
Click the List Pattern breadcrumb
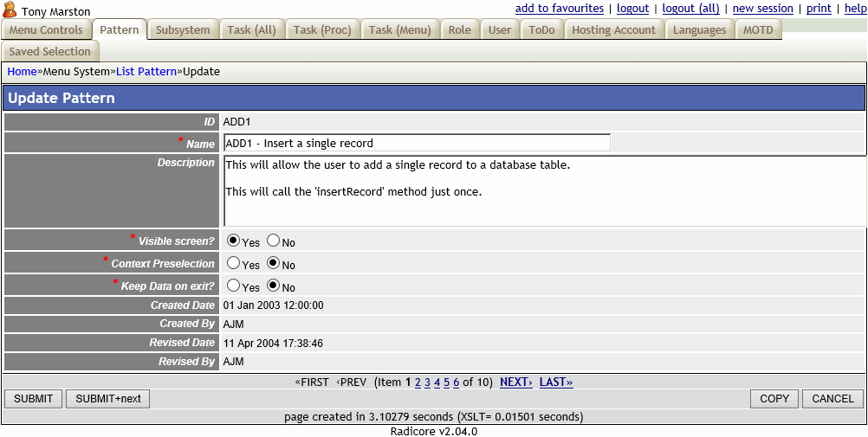146,72
